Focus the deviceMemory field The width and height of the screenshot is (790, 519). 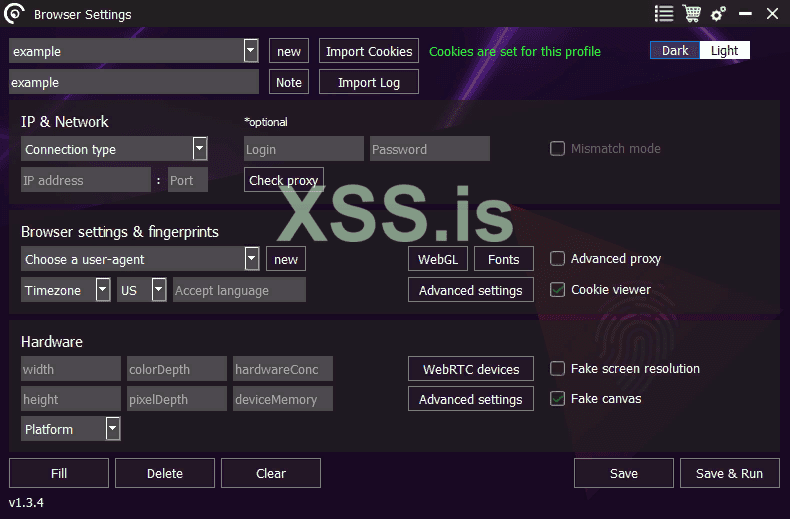click(283, 399)
